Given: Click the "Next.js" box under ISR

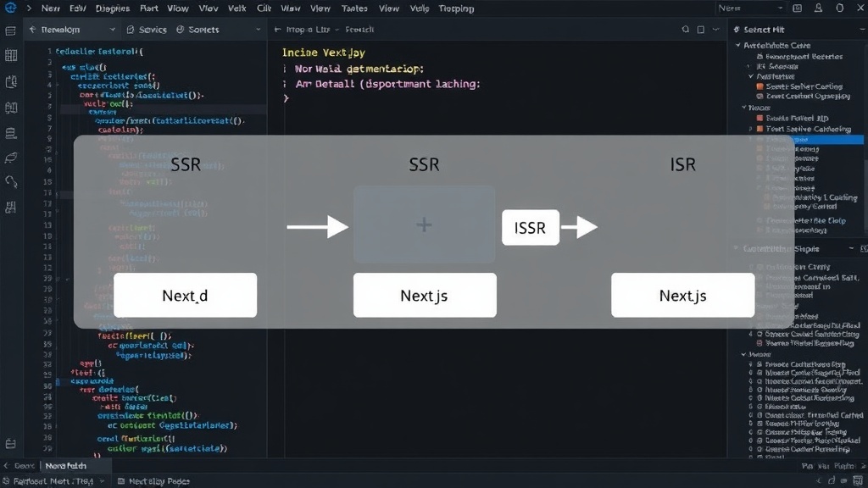Looking at the screenshot, I should (682, 295).
